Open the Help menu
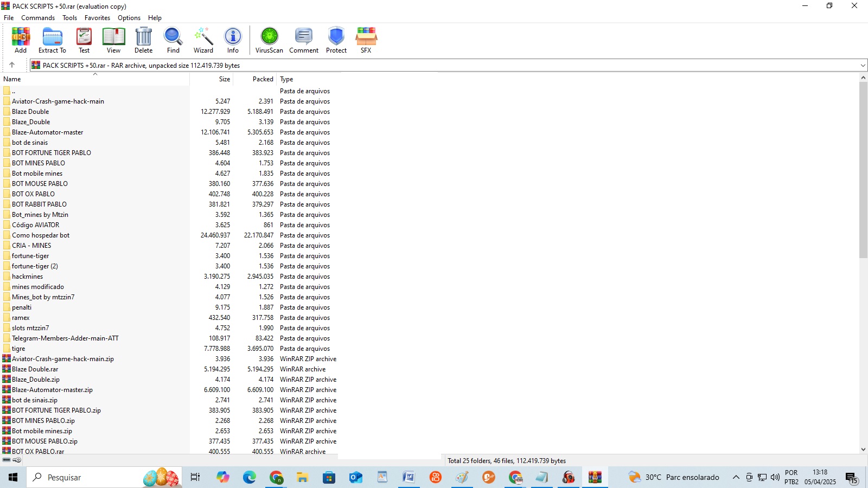The image size is (868, 488). pyautogui.click(x=155, y=18)
